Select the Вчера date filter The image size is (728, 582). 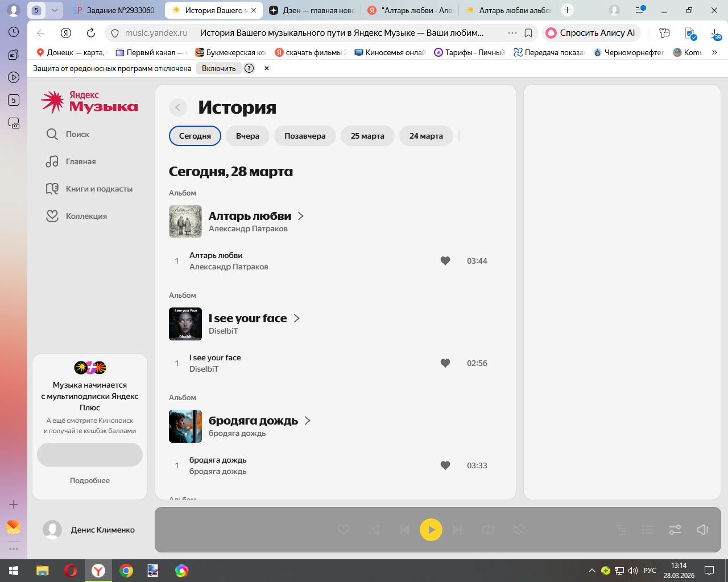click(x=247, y=136)
